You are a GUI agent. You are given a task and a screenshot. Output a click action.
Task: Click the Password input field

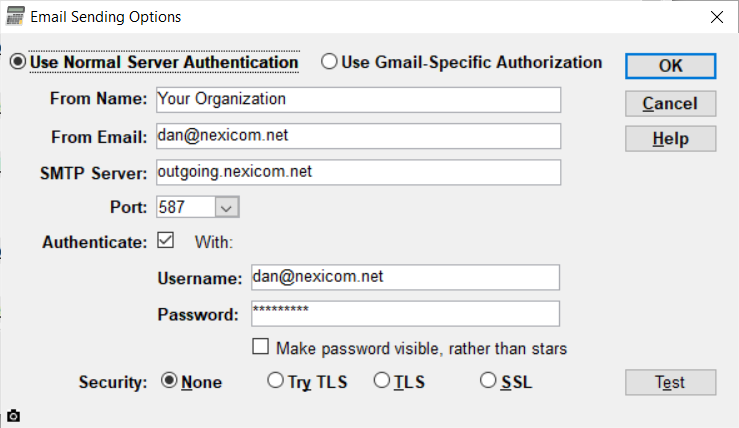pyautogui.click(x=405, y=313)
